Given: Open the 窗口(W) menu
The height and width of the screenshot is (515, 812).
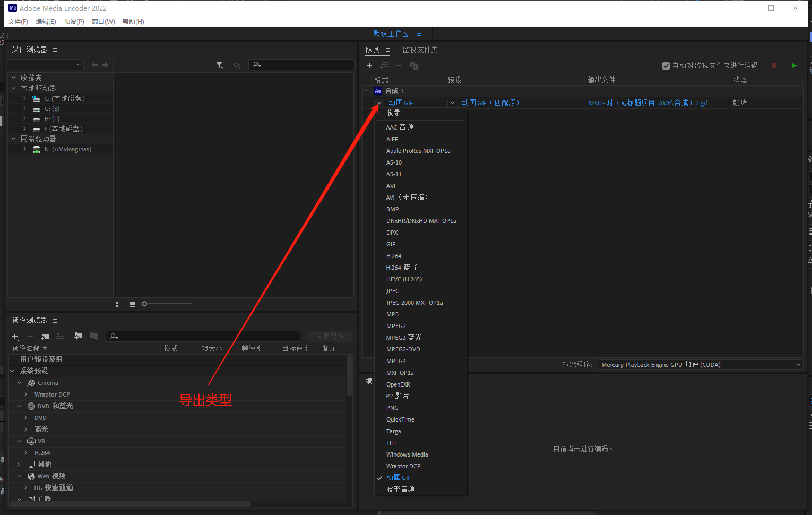Looking at the screenshot, I should pos(103,22).
